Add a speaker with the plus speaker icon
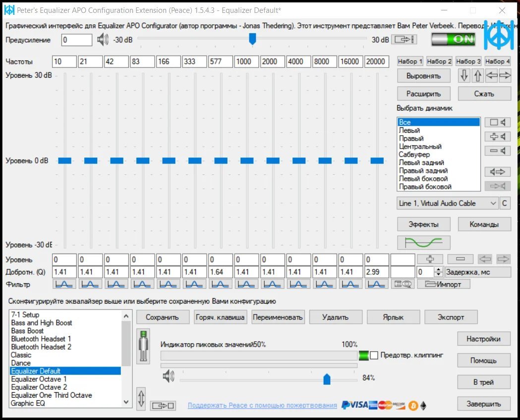 pos(498,137)
